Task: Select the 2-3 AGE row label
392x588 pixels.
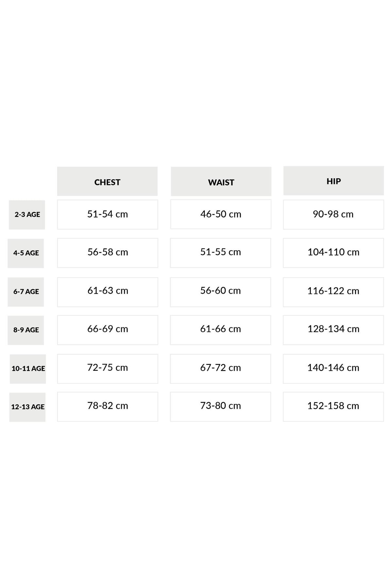Action: click(27, 215)
